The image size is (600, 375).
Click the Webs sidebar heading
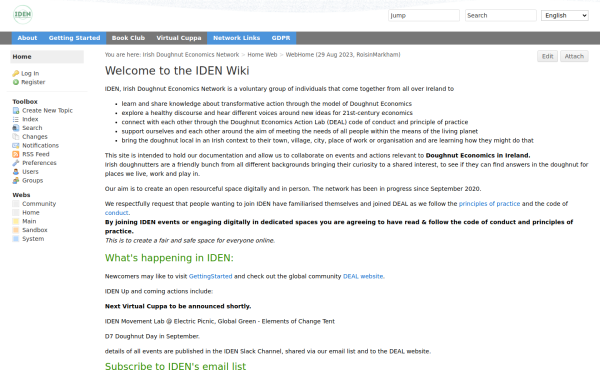coord(21,195)
